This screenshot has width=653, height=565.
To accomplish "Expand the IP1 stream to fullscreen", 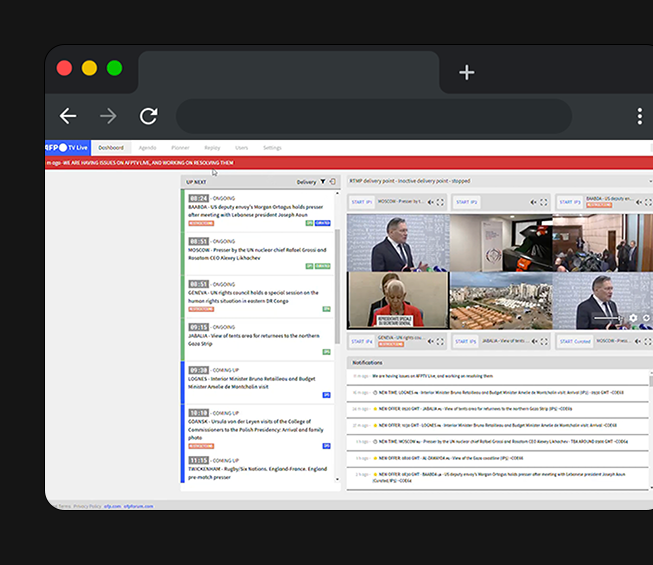I will 440,202.
